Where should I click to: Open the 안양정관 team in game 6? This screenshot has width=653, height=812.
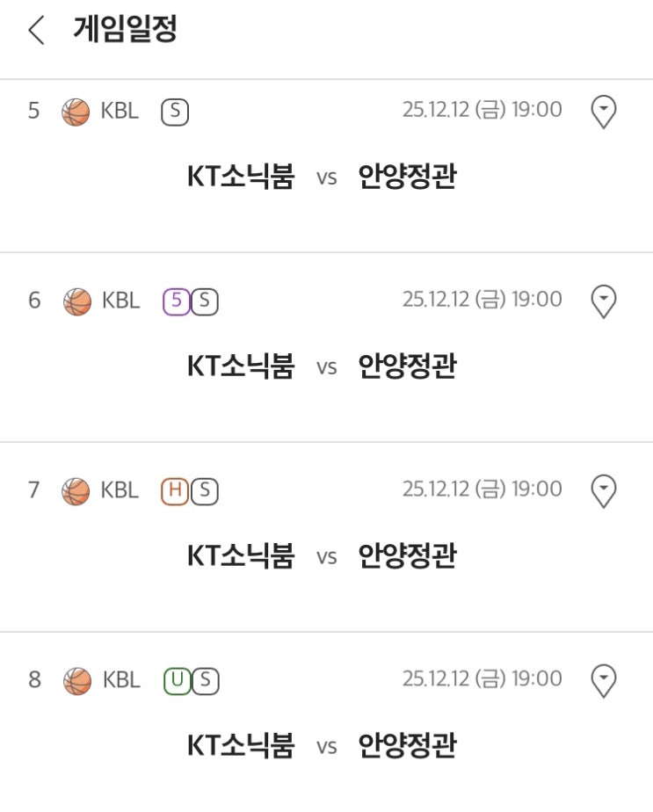[x=407, y=366]
